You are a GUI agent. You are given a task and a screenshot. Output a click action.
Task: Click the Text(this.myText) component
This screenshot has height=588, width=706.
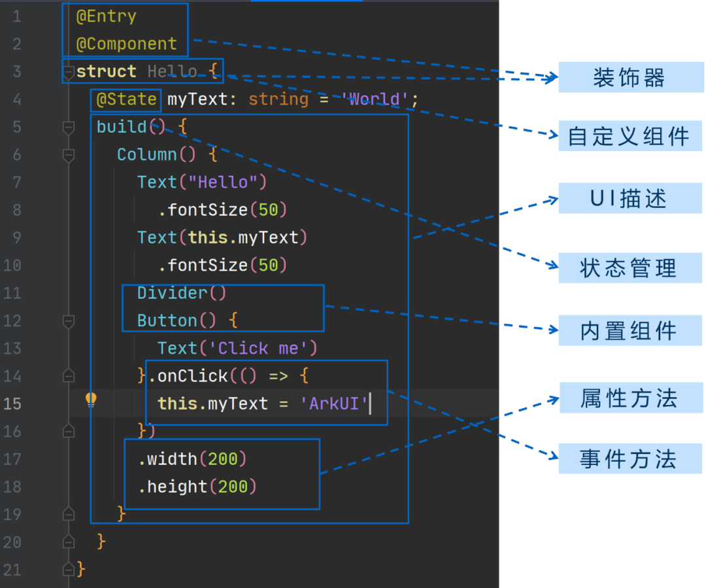222,238
